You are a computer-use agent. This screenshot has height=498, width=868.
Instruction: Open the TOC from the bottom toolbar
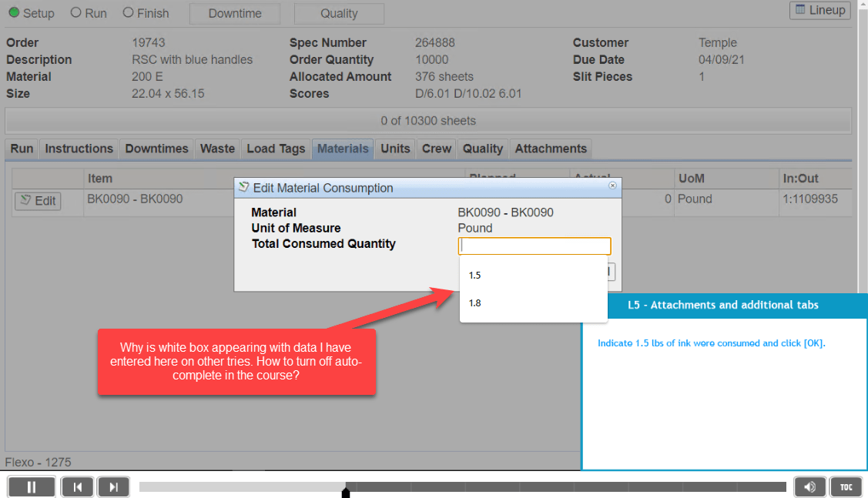point(845,486)
